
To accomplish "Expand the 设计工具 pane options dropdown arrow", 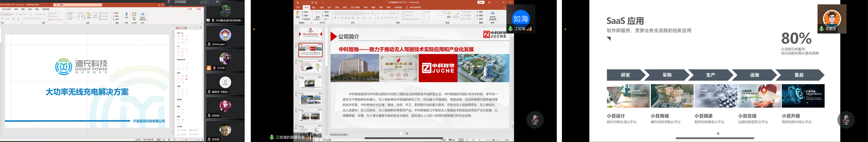I will pyautogui.click(x=195, y=28).
